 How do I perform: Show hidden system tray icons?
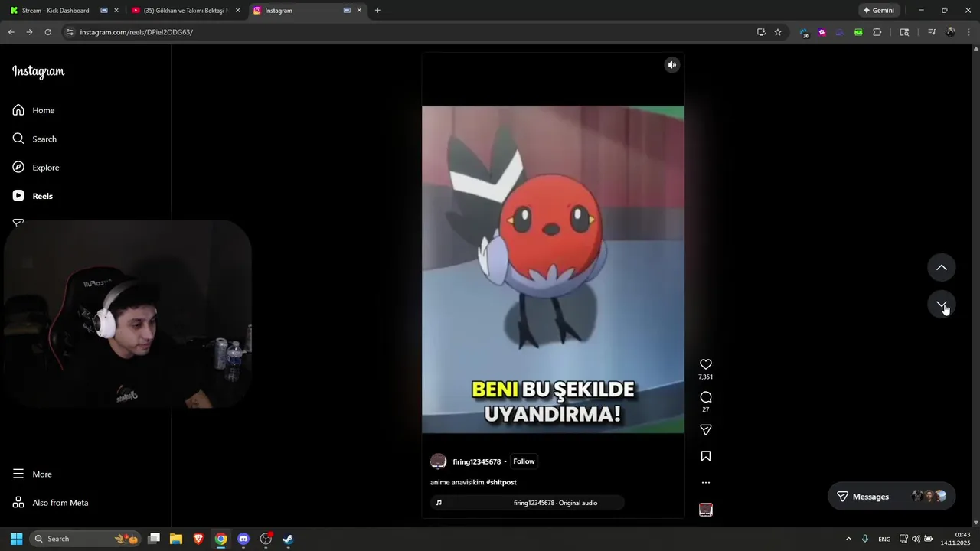tap(848, 539)
